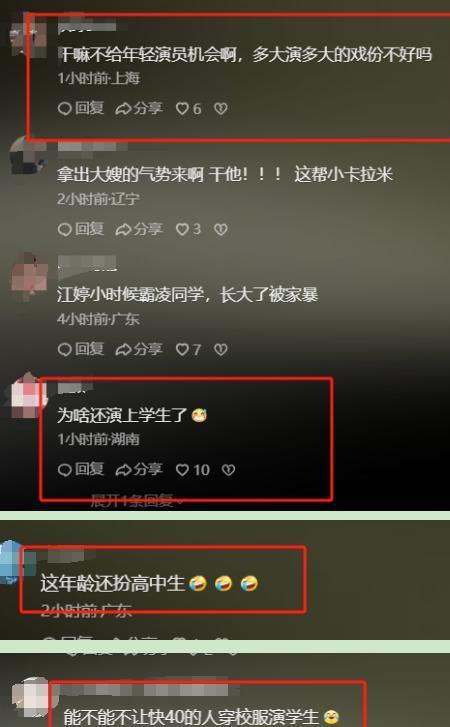Image resolution: width=450 pixels, height=727 pixels.
Task: Dislike the 上海 comment about young actors
Action: (x=221, y=108)
